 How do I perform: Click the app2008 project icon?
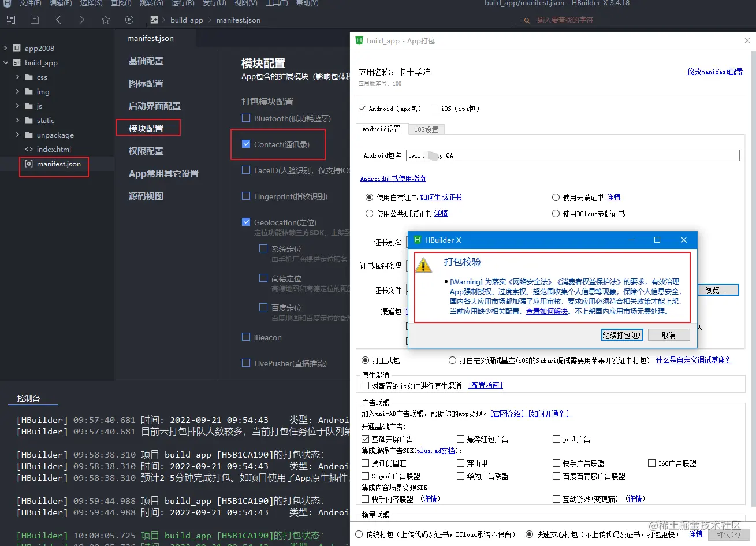[x=17, y=48]
